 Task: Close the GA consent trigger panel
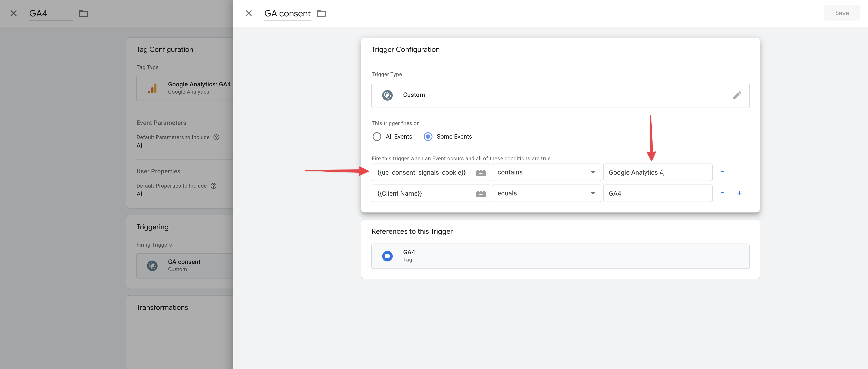click(x=249, y=13)
